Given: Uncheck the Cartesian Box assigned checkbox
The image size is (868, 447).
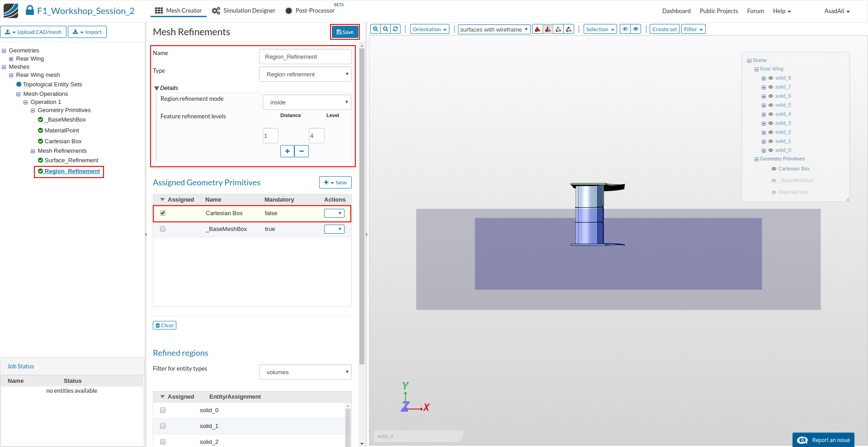Looking at the screenshot, I should 163,213.
